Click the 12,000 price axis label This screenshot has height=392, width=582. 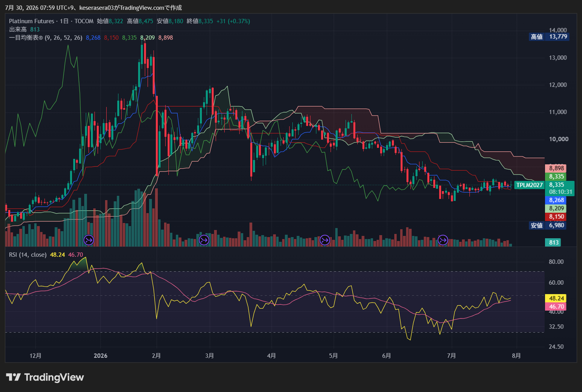point(558,85)
